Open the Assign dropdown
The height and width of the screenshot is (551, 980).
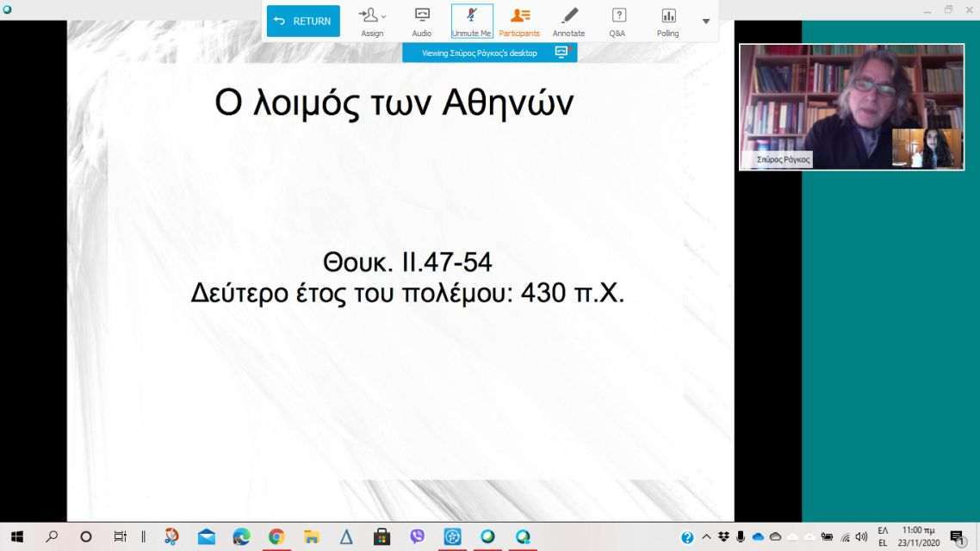point(372,22)
